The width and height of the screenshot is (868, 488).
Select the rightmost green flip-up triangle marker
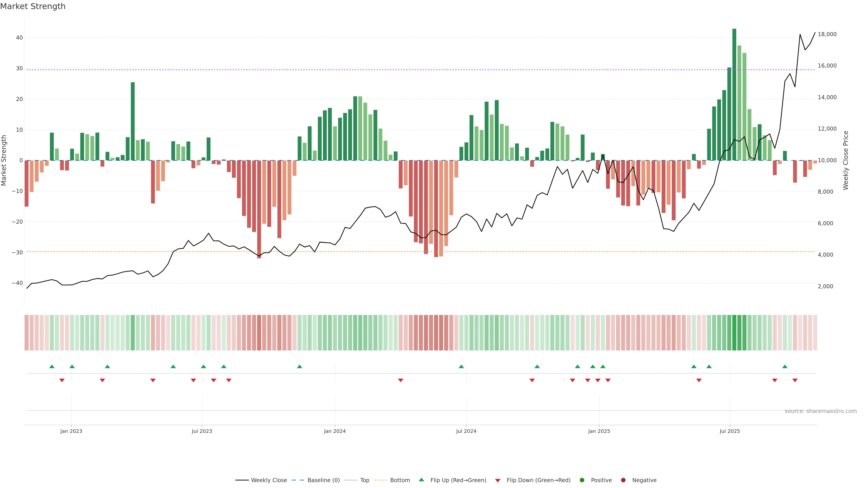785,366
